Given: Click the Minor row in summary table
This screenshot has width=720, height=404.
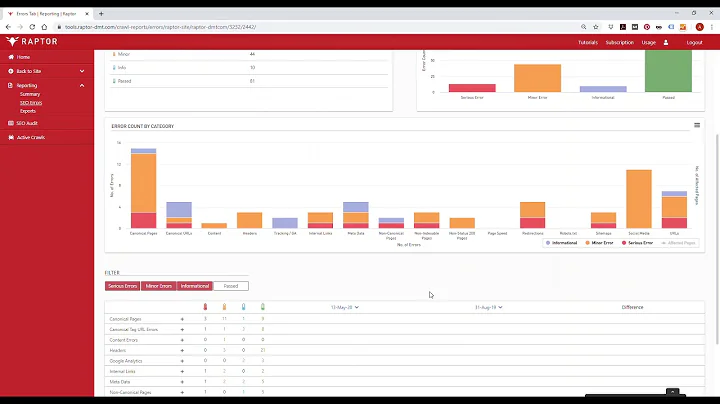Looking at the screenshot, I should (248, 54).
